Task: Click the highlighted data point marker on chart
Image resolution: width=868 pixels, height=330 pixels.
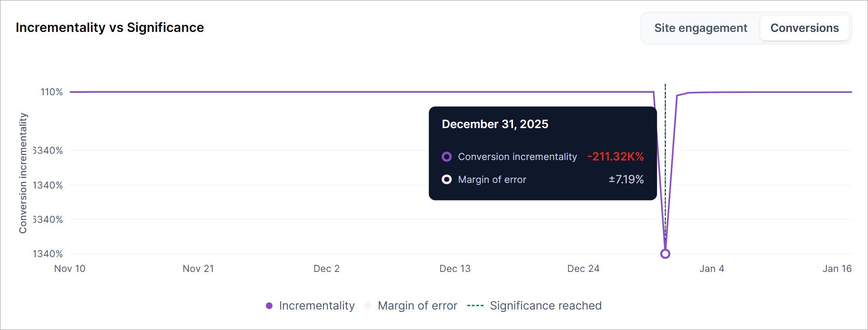Action: [x=665, y=254]
